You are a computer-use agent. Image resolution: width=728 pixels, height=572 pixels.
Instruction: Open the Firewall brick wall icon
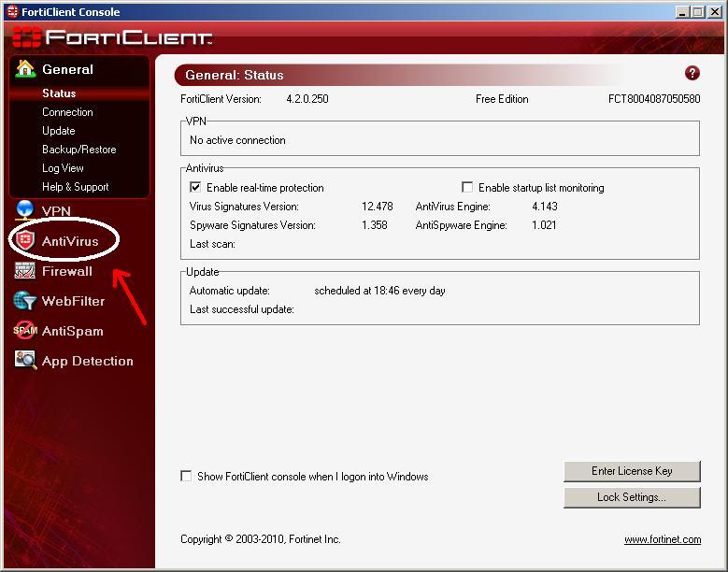tap(25, 271)
